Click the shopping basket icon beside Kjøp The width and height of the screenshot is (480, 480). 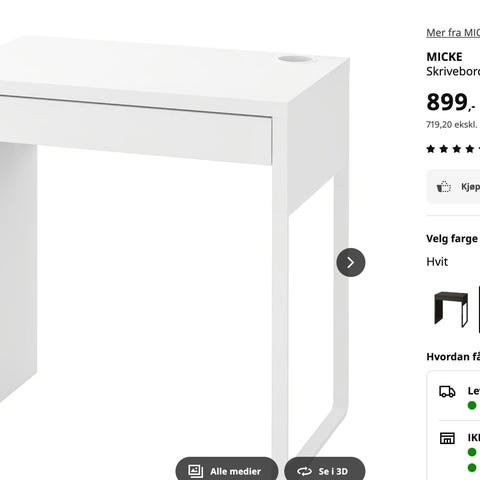(x=444, y=186)
